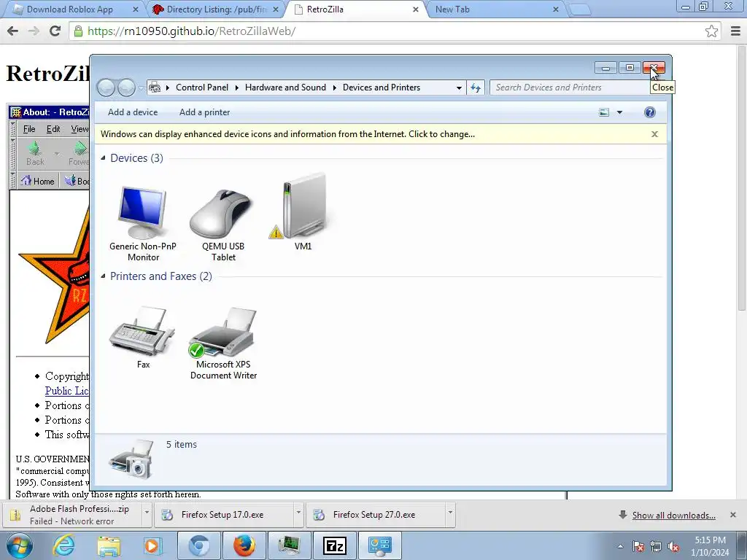
Task: Show hidden system tray icons
Action: pyautogui.click(x=620, y=546)
